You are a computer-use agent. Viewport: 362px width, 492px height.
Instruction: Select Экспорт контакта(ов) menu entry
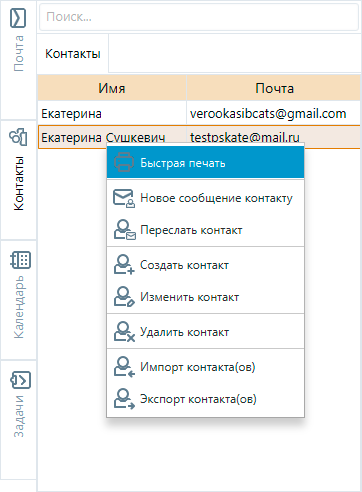[x=205, y=399]
